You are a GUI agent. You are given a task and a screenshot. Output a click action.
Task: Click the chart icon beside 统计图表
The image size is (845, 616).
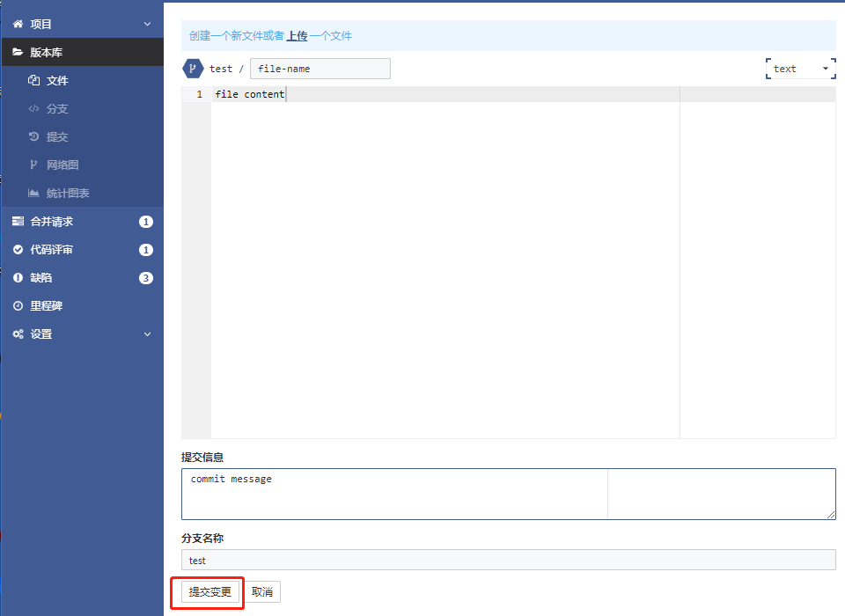[x=34, y=194]
